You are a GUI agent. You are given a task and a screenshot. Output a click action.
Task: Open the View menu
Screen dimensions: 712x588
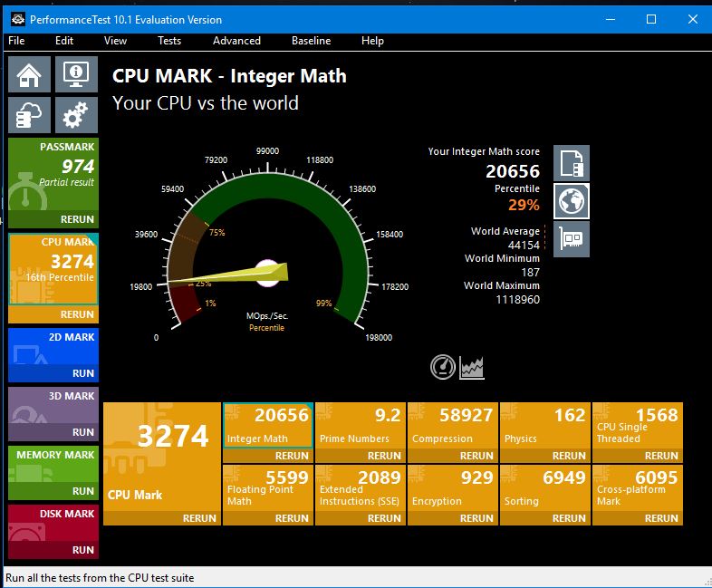click(115, 41)
